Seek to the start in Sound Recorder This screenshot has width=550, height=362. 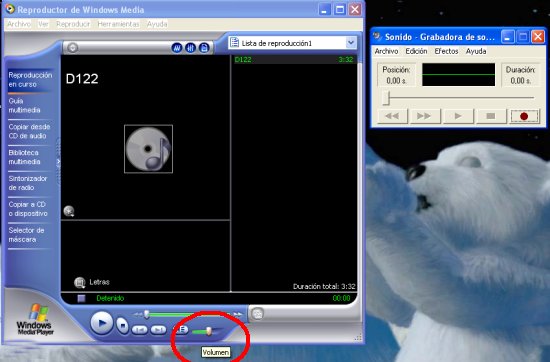click(392, 116)
